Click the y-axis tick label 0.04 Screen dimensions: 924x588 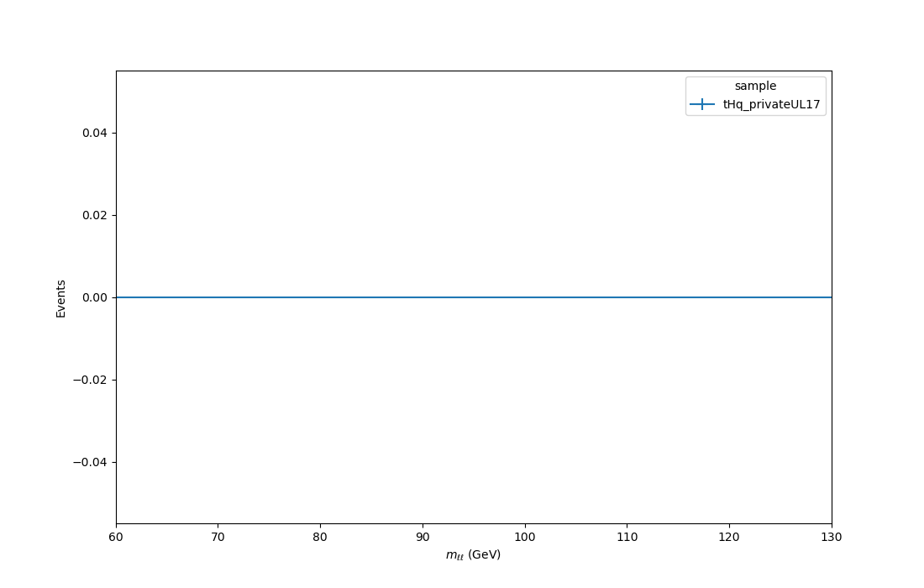(x=95, y=134)
